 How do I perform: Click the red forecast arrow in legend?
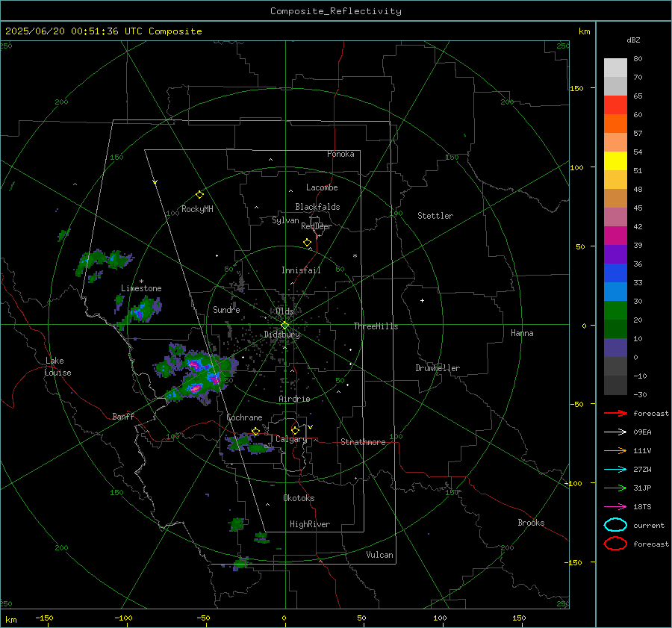pos(615,413)
